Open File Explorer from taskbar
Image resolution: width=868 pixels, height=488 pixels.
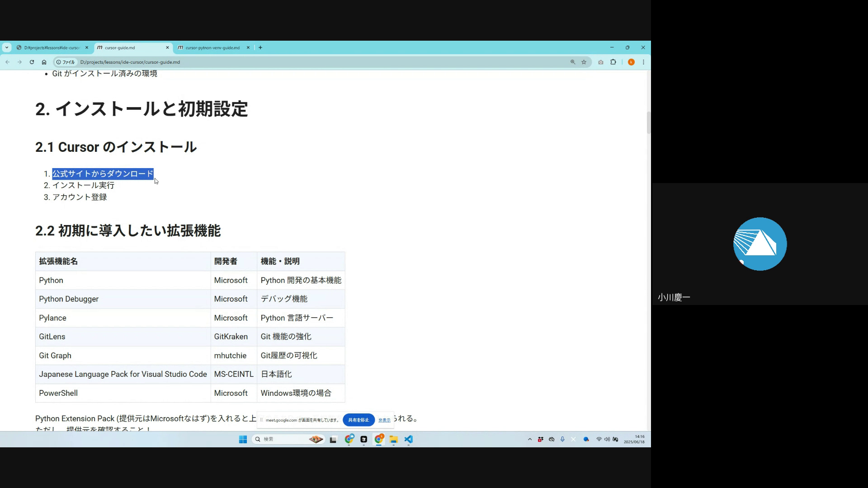tap(393, 439)
